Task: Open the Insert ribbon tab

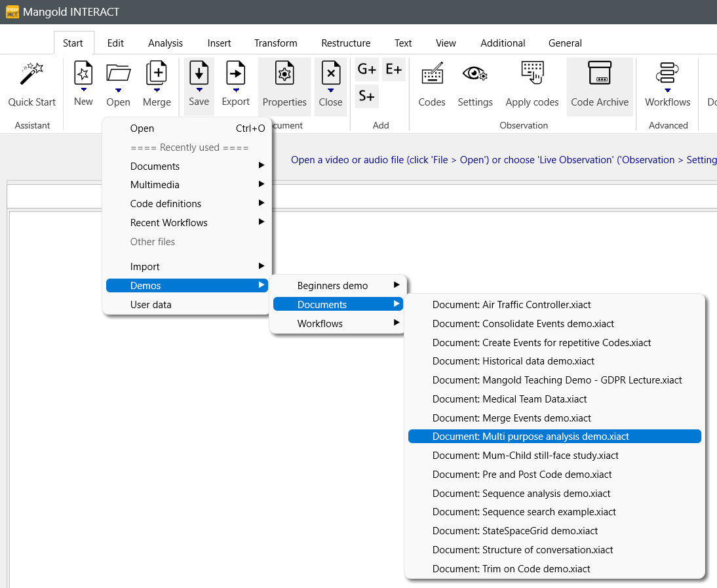Action: [x=219, y=43]
